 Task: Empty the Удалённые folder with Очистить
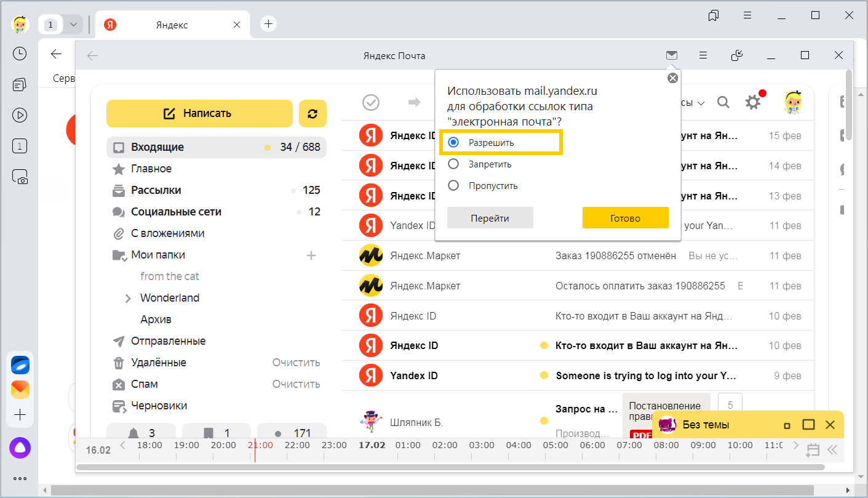[x=297, y=363]
